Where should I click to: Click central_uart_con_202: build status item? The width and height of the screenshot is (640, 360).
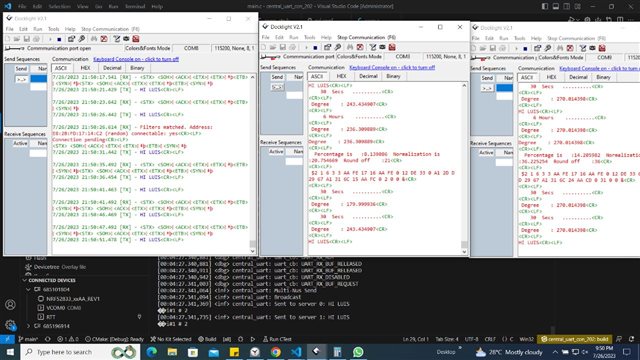[575, 339]
